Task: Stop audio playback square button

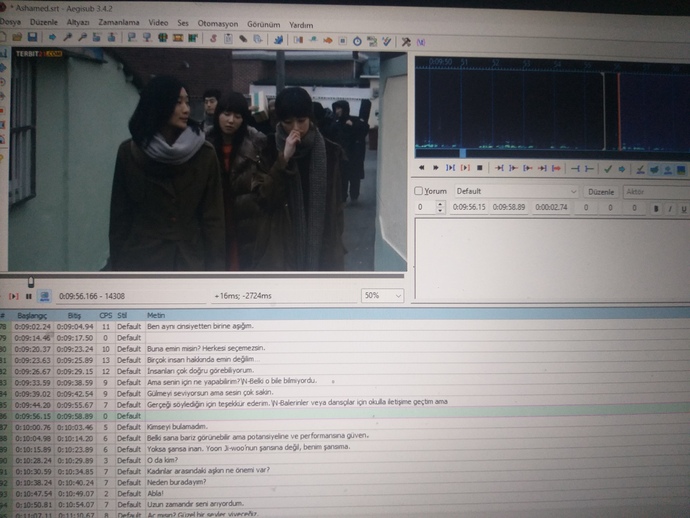Action: pyautogui.click(x=480, y=168)
